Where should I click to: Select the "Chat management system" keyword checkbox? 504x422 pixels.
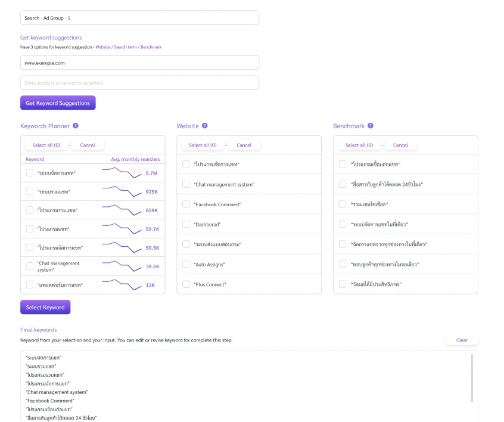click(29, 266)
